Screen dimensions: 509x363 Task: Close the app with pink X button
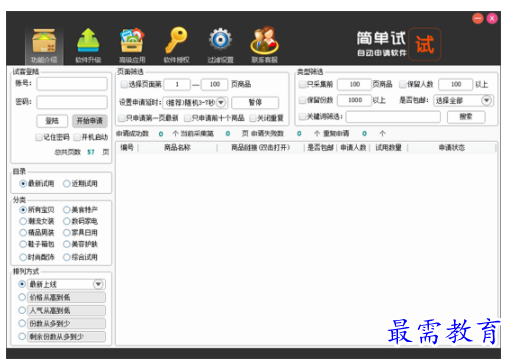[492, 18]
